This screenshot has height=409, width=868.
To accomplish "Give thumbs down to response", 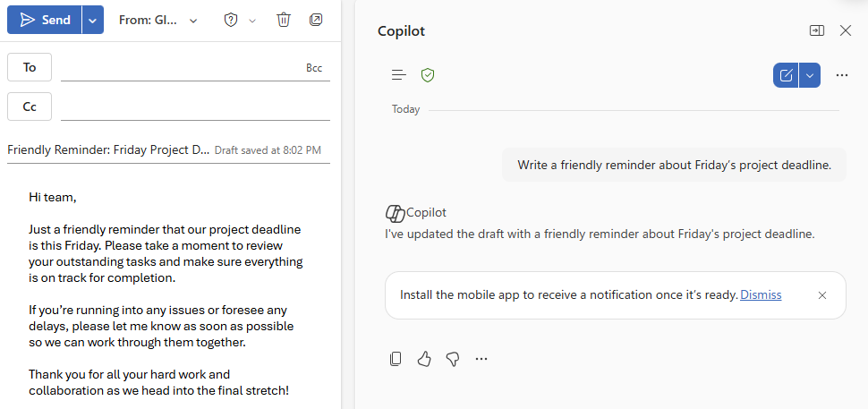I will pyautogui.click(x=453, y=359).
